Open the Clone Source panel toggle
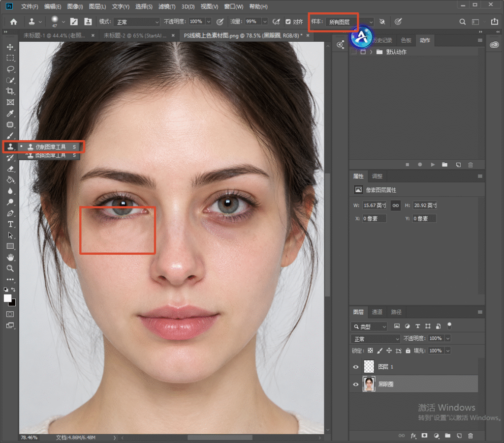This screenshot has height=443, width=504. pyautogui.click(x=88, y=22)
